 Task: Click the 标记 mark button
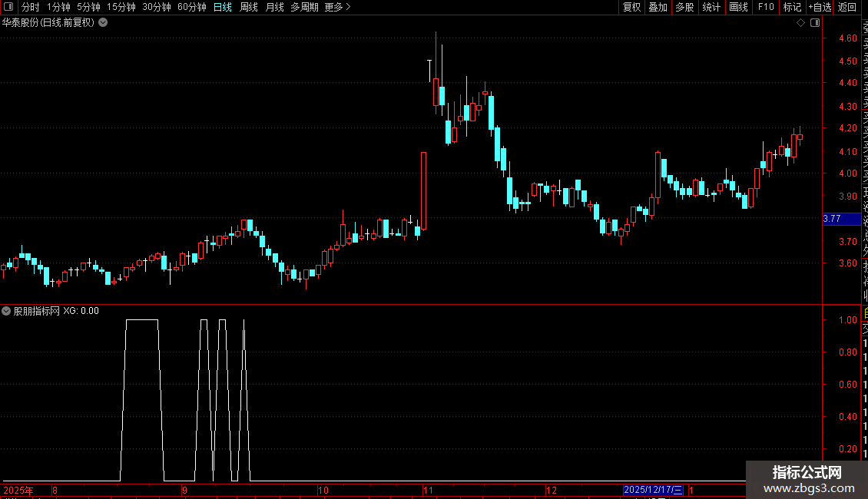tap(792, 7)
